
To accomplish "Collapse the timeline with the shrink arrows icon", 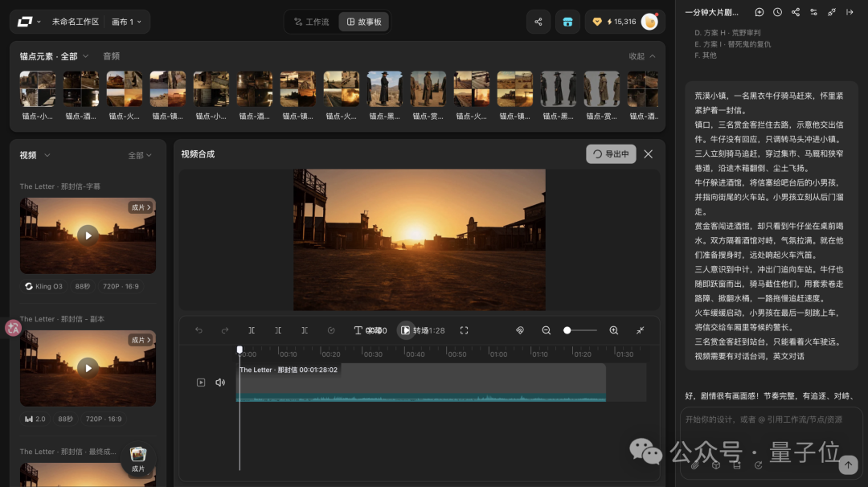I will [x=640, y=330].
